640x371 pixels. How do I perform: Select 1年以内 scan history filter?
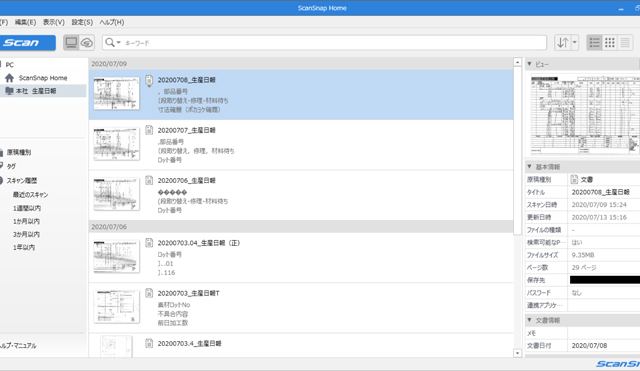click(x=24, y=247)
